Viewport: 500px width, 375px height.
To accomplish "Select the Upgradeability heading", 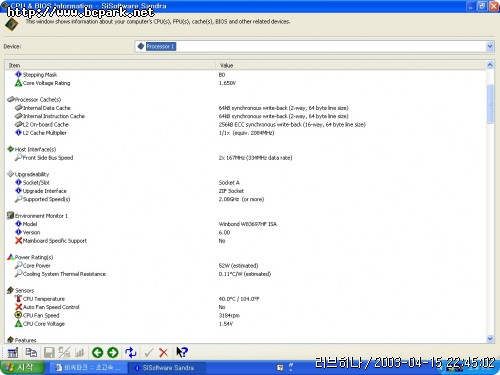I will pyautogui.click(x=28, y=174).
